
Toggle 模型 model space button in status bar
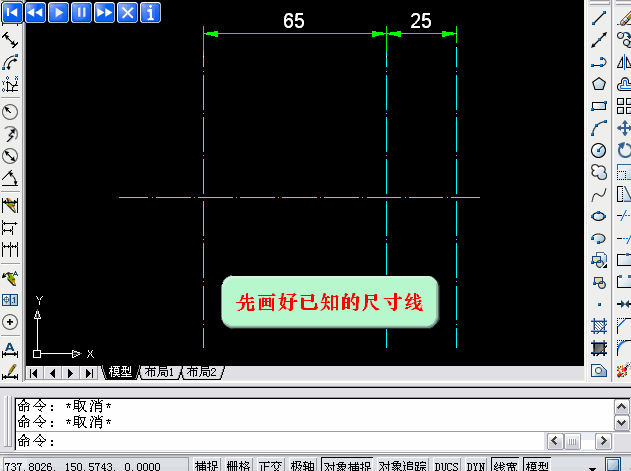point(537,466)
